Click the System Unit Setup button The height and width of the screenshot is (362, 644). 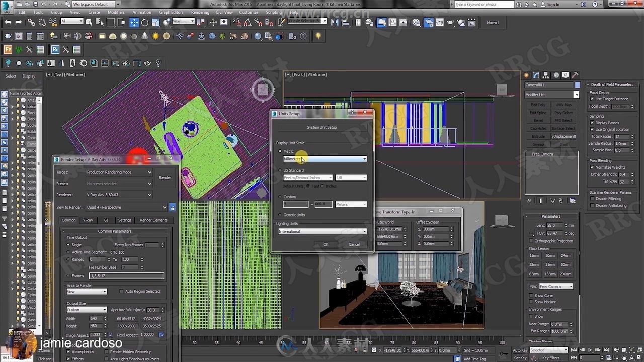click(x=322, y=127)
